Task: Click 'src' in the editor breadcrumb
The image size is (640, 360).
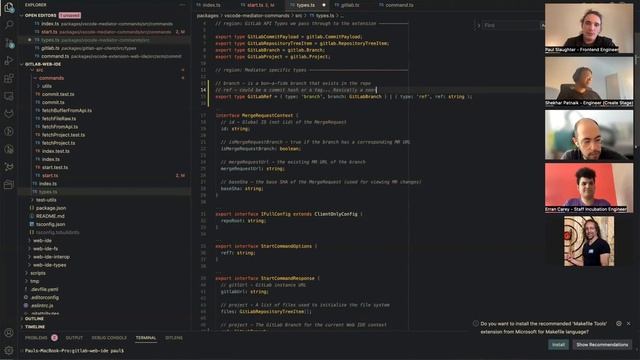Action: pyautogui.click(x=298, y=16)
